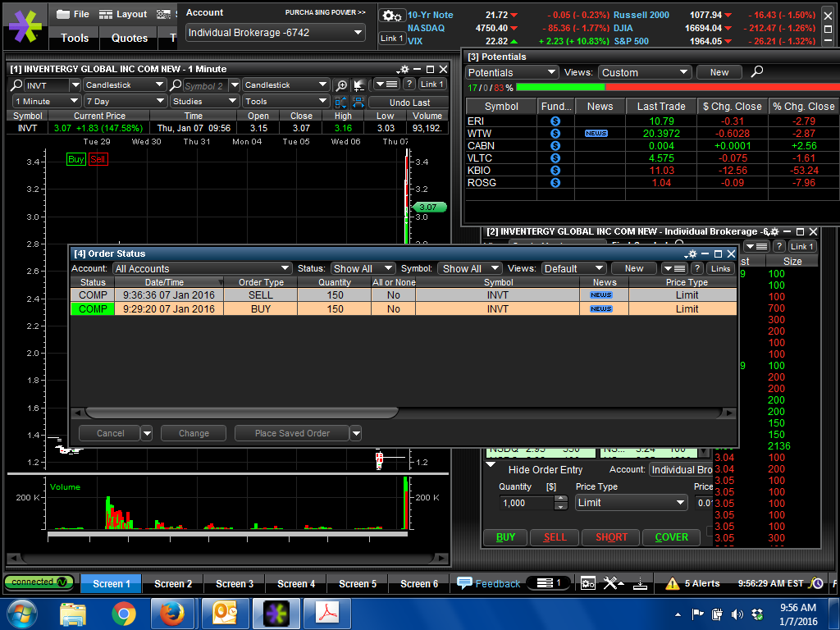Toggle Link 1 under market indices
Viewport: 840px width, 630px height.
(392, 38)
